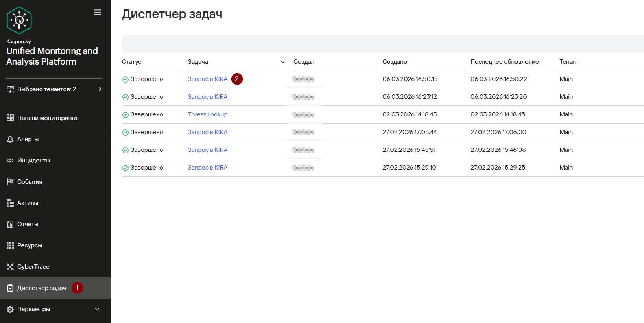This screenshot has width=644, height=323.
Task: Open Параметры menu item
Action: click(34, 309)
